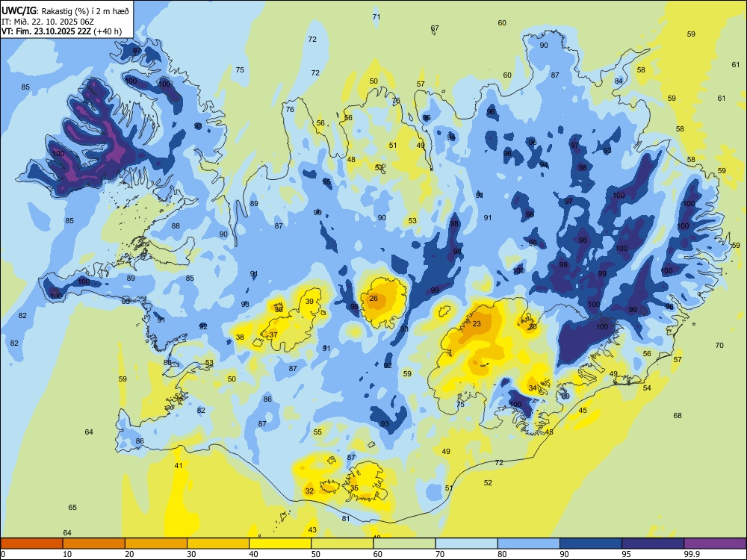Image resolution: width=747 pixels, height=560 pixels.
Task: Click the humidity value '70' over the eastern sea
Action: [719, 346]
